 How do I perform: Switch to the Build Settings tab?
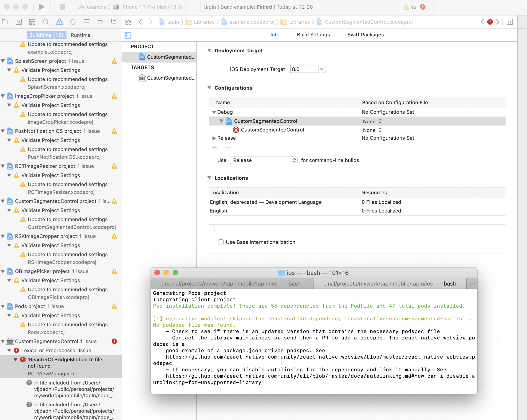[313, 35]
